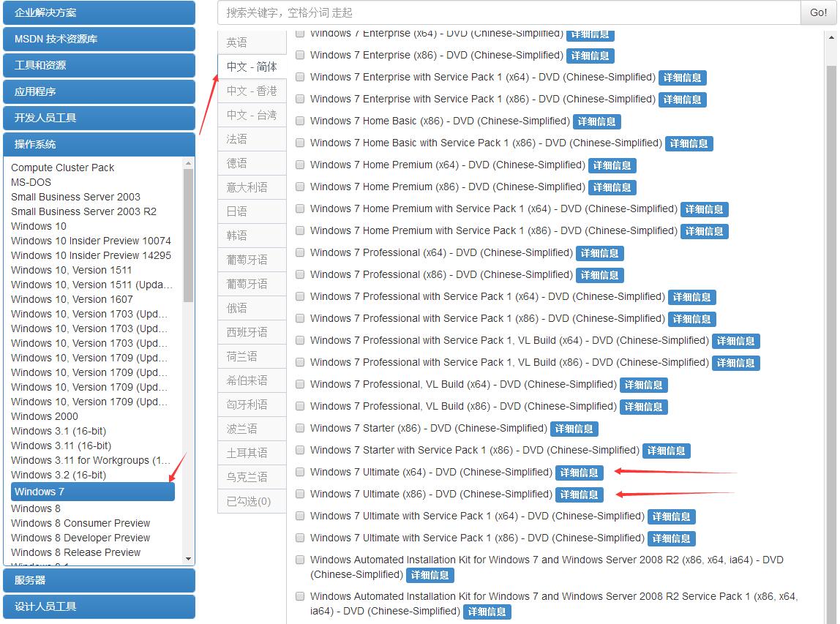Viewport: 840px width, 624px height.
Task: Collapse the 操作系统 category section
Action: [x=99, y=144]
